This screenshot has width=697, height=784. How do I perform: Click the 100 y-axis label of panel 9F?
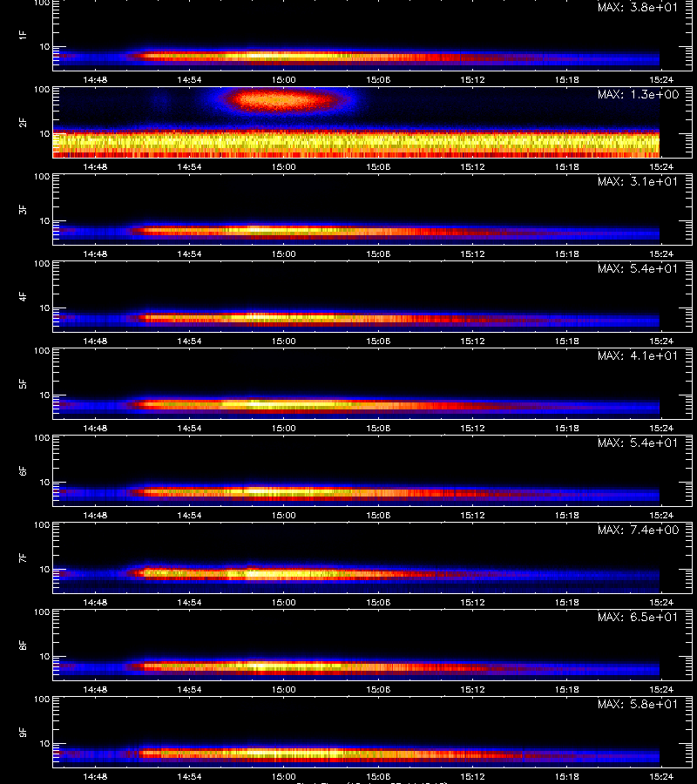click(x=42, y=699)
